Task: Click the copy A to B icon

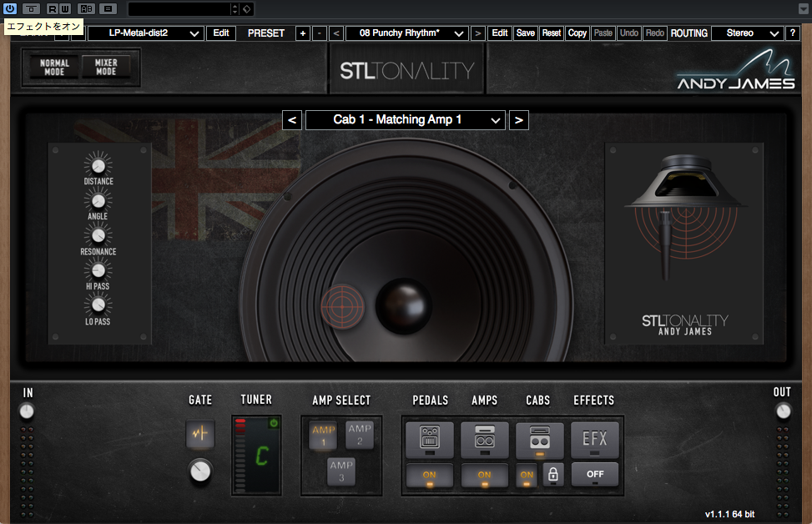Action: 108,8
